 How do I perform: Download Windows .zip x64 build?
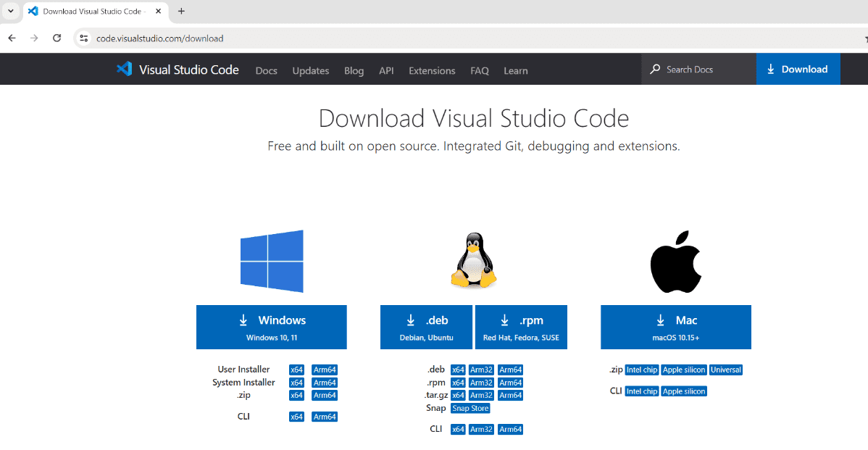point(297,395)
